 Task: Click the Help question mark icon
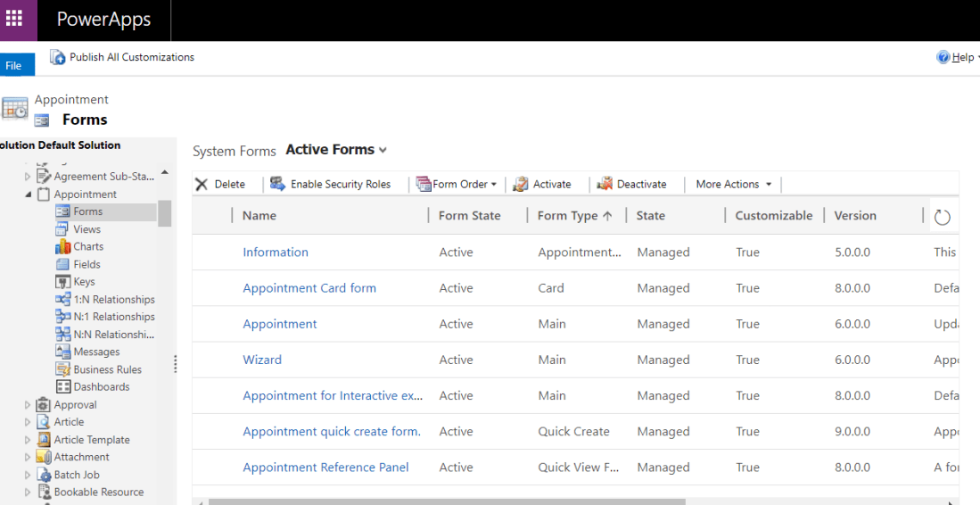click(943, 57)
